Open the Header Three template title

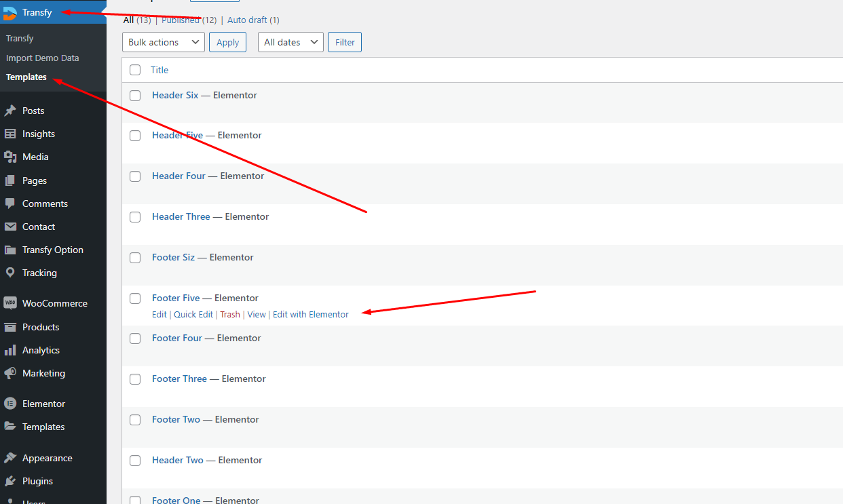tap(181, 217)
